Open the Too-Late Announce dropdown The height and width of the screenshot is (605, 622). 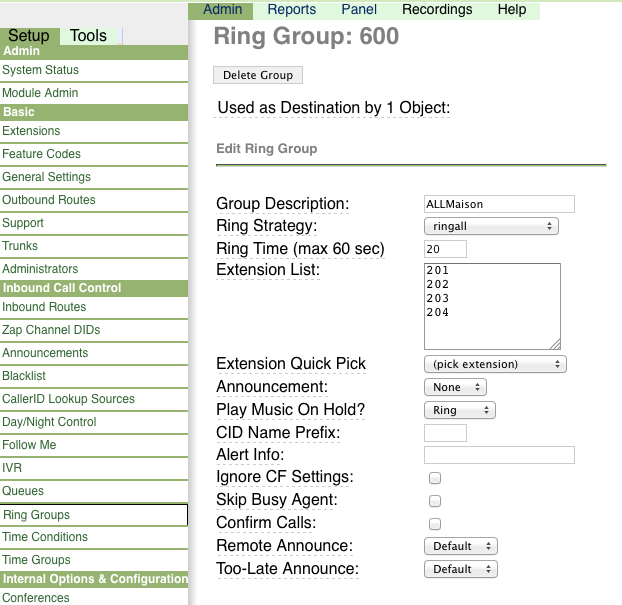[461, 569]
